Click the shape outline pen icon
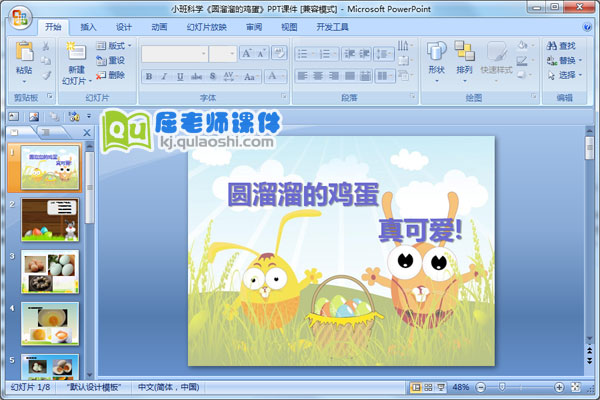Screen dimensions: 600x400 coord(524,60)
